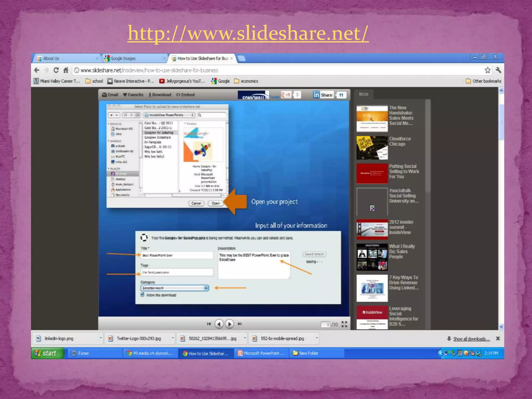Expand linkedin-logo.png download options arrow

tap(101, 338)
